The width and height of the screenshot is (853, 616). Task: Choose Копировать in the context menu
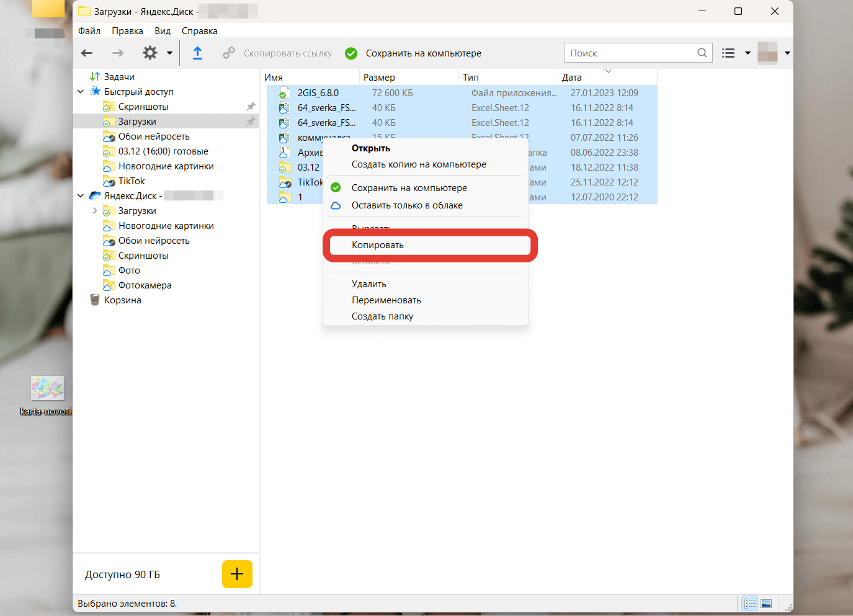(378, 245)
